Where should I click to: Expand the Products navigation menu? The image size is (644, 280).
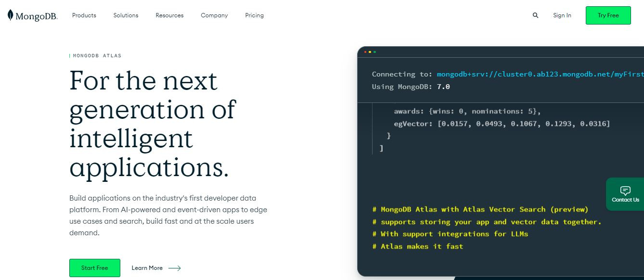click(x=84, y=15)
